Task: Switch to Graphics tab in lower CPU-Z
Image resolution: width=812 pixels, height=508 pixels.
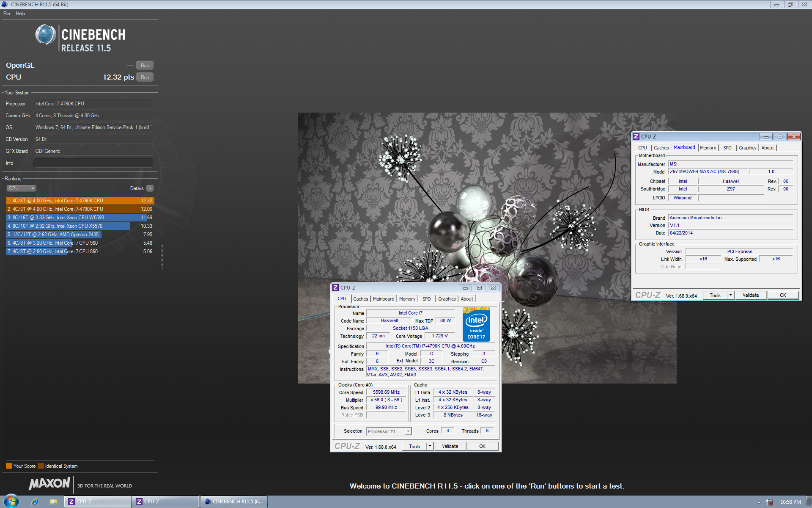Action: pos(447,299)
